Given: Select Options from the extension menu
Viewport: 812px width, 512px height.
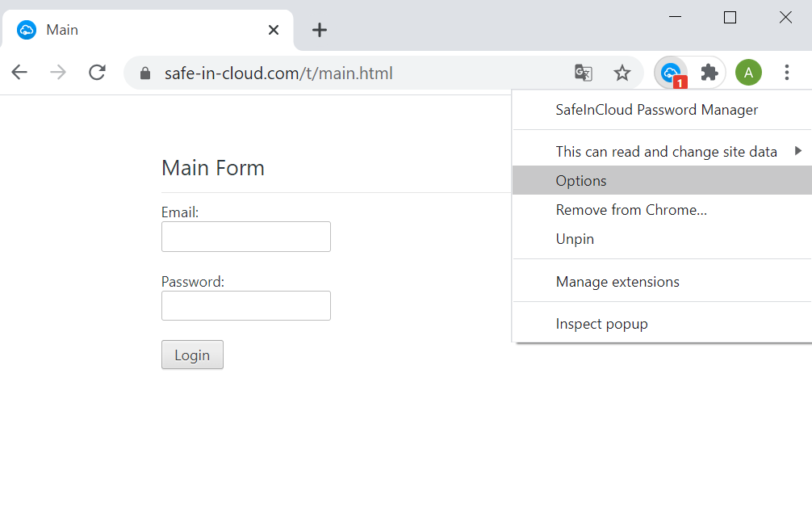Looking at the screenshot, I should (581, 181).
